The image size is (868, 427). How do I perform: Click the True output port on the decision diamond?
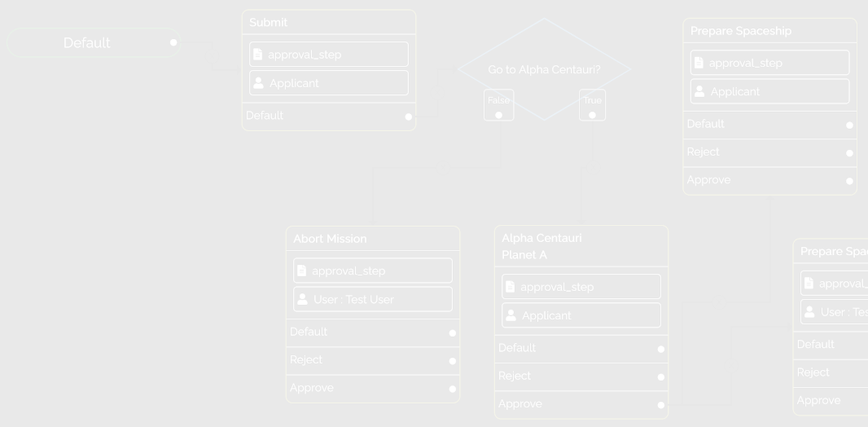pyautogui.click(x=592, y=115)
